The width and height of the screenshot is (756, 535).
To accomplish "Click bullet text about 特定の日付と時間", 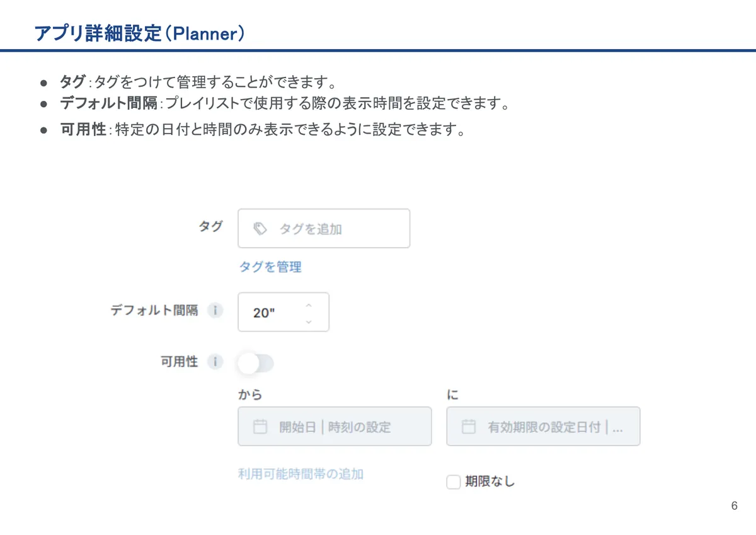I will point(290,130).
